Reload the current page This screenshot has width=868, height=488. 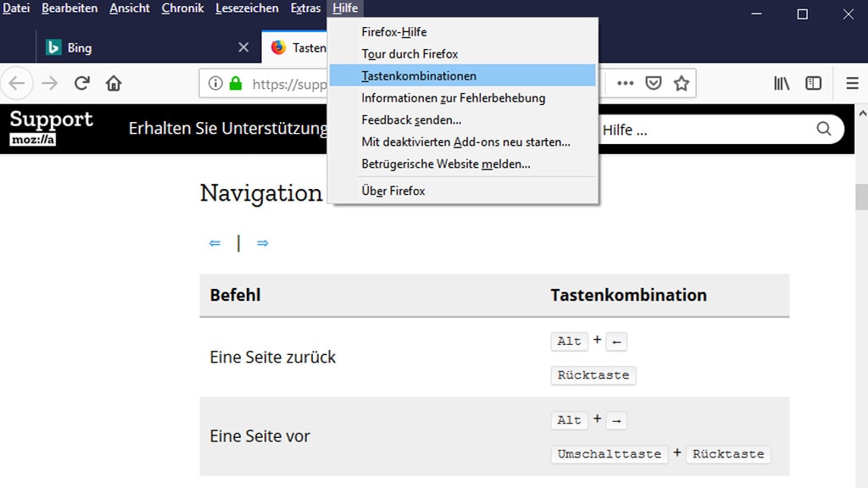(82, 84)
